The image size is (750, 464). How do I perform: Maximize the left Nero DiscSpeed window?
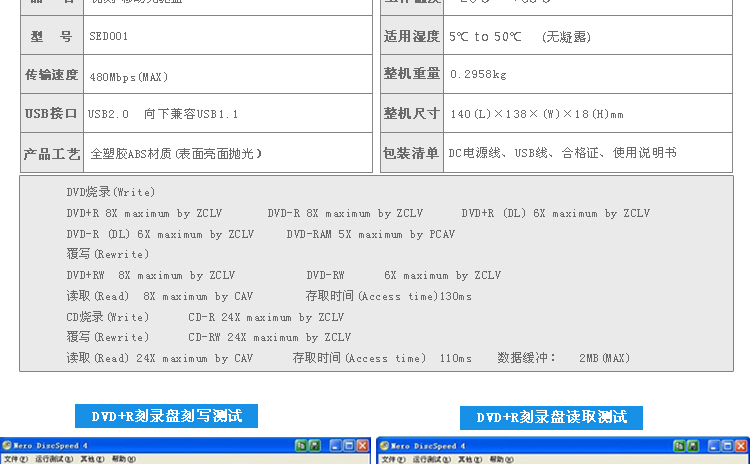coord(348,446)
